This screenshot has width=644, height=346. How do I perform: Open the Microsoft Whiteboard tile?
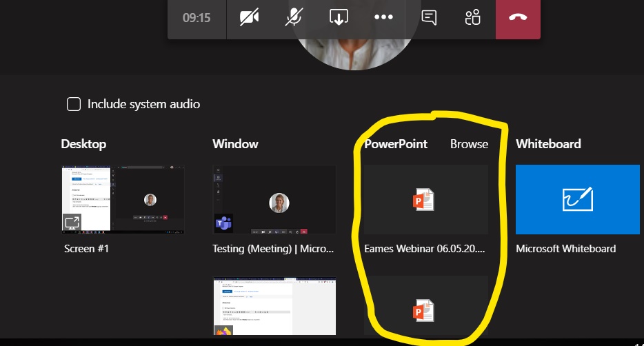578,199
